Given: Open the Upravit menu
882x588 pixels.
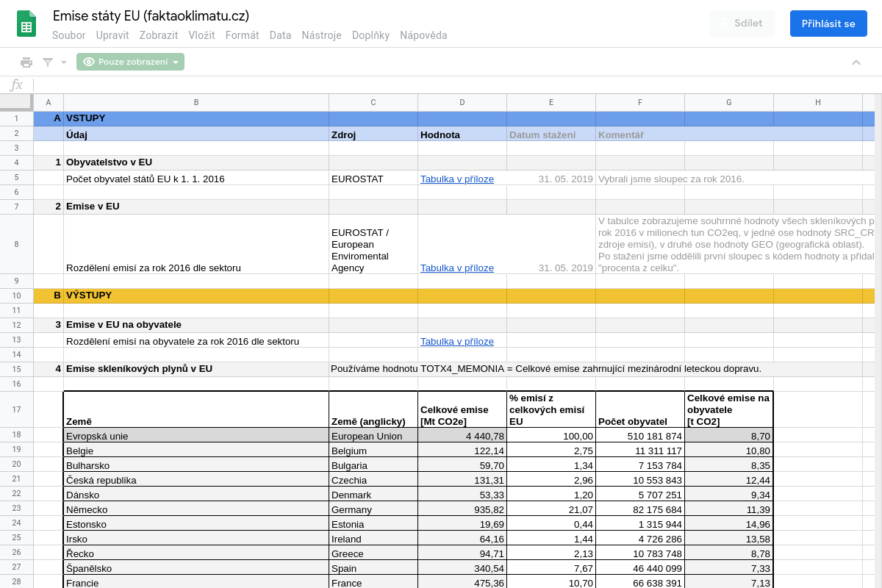Looking at the screenshot, I should pyautogui.click(x=112, y=35).
